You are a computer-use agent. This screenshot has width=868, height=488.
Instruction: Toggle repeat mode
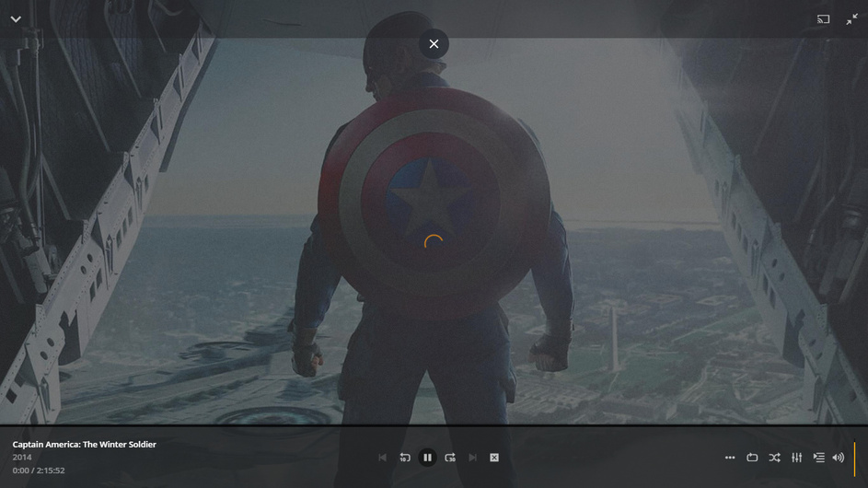(752, 458)
